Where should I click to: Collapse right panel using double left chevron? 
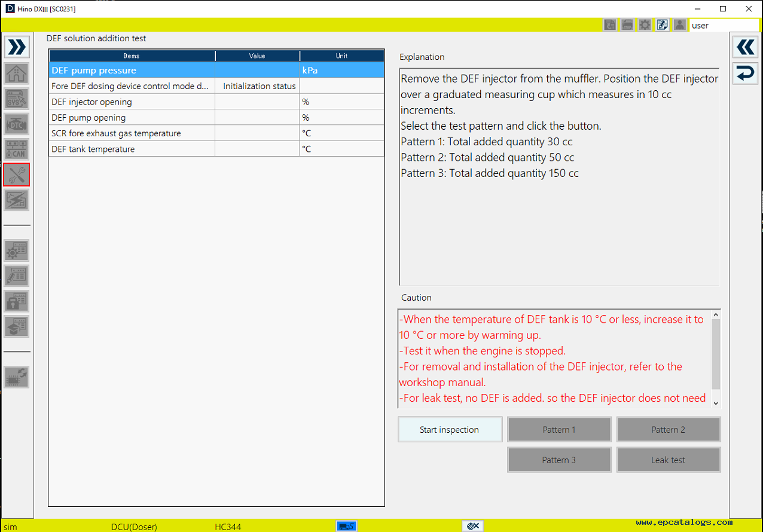point(745,47)
